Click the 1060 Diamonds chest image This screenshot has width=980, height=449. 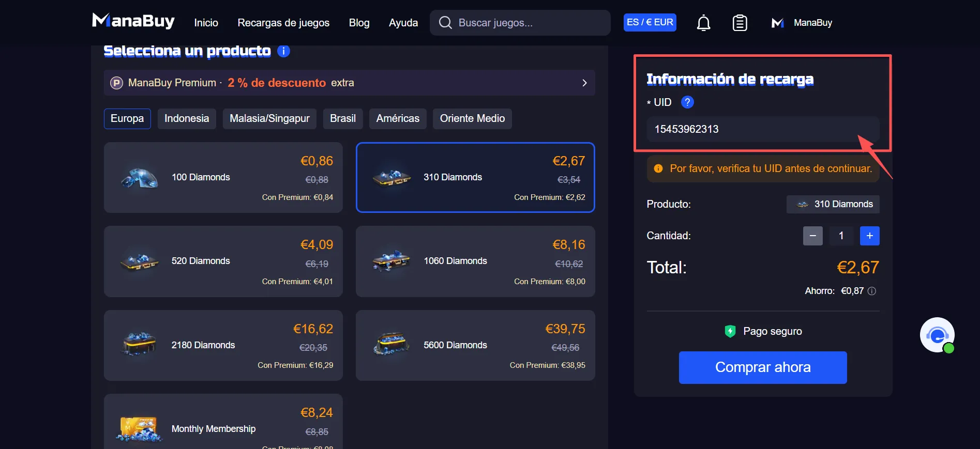(x=391, y=261)
